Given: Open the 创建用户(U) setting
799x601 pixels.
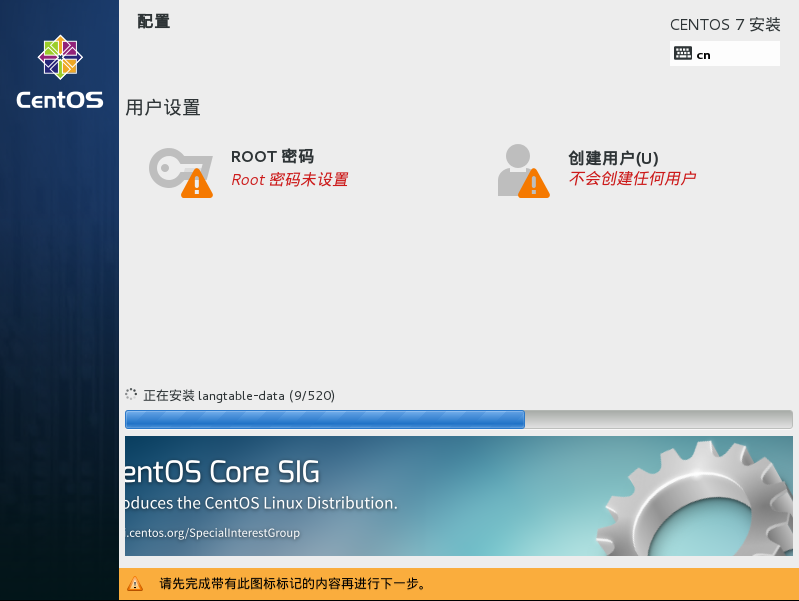Looking at the screenshot, I should tap(613, 158).
